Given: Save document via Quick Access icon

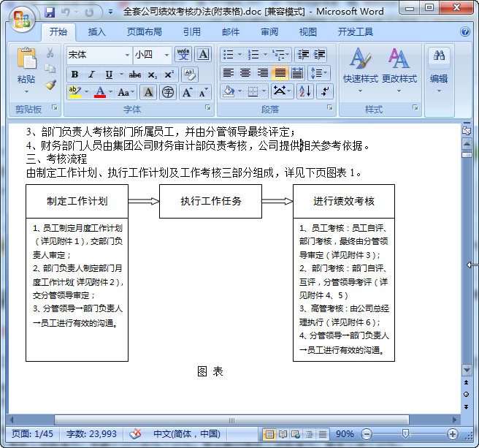Looking at the screenshot, I should click(x=50, y=12).
